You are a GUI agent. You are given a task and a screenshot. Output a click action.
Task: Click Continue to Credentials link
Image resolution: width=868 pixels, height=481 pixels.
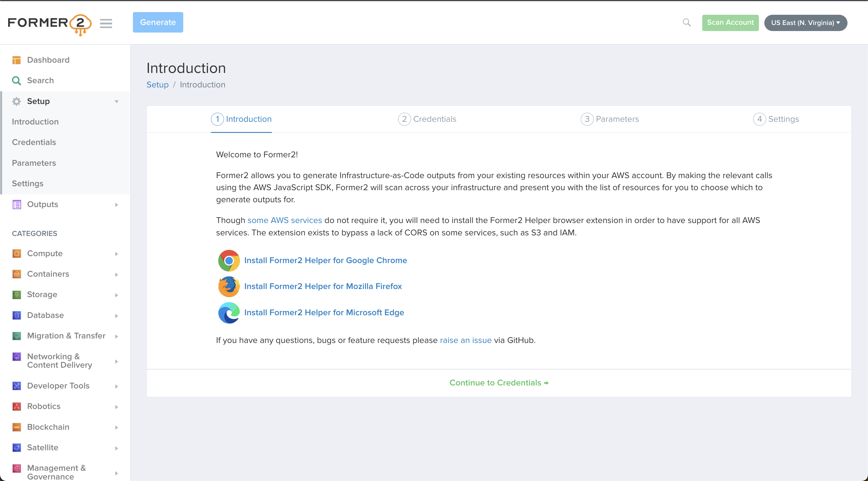pos(499,383)
